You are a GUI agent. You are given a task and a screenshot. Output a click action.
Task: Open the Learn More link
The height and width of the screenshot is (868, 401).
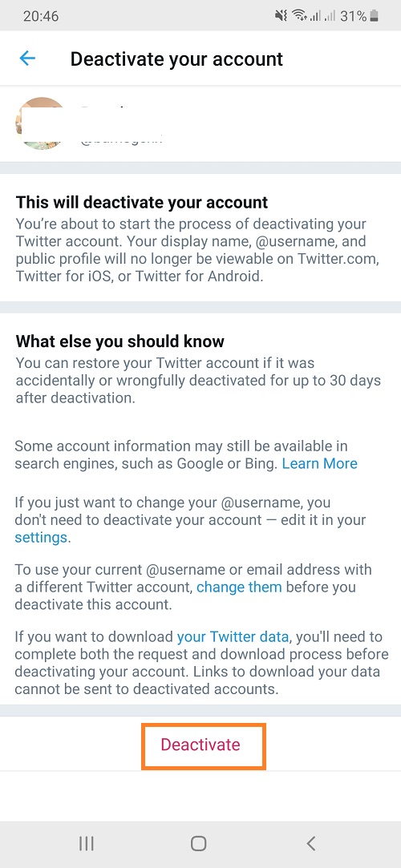click(x=319, y=463)
